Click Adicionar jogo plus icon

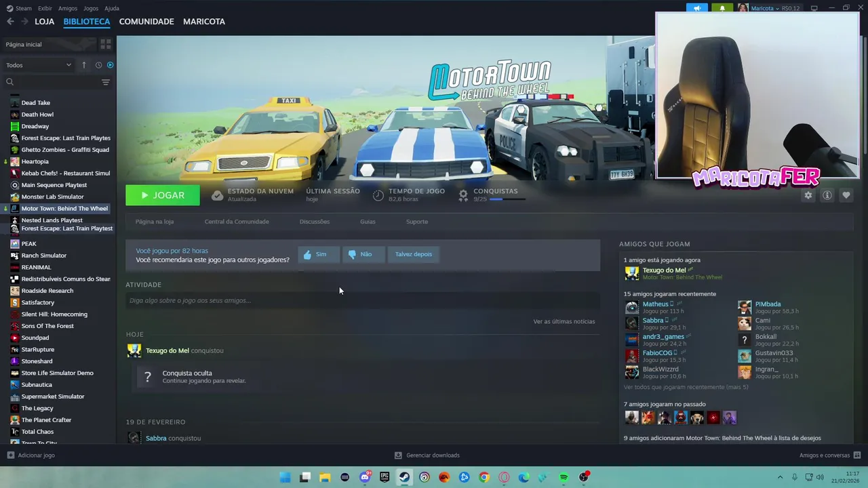tap(10, 455)
